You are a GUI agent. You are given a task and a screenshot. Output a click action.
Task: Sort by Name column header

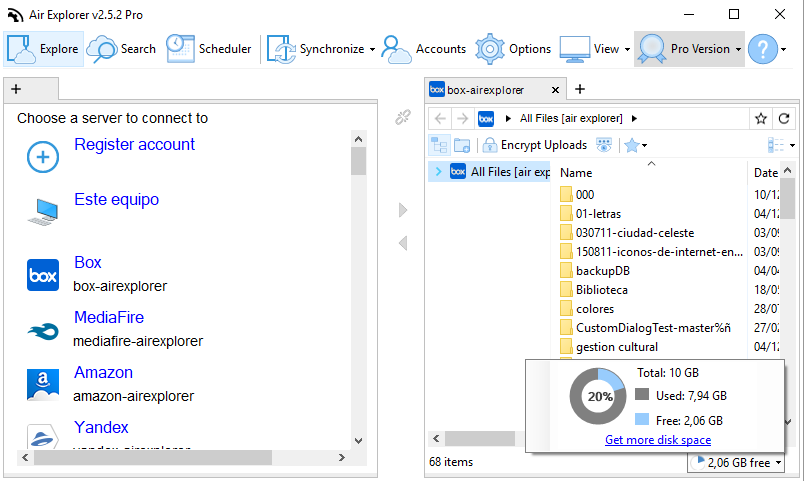tap(576, 173)
